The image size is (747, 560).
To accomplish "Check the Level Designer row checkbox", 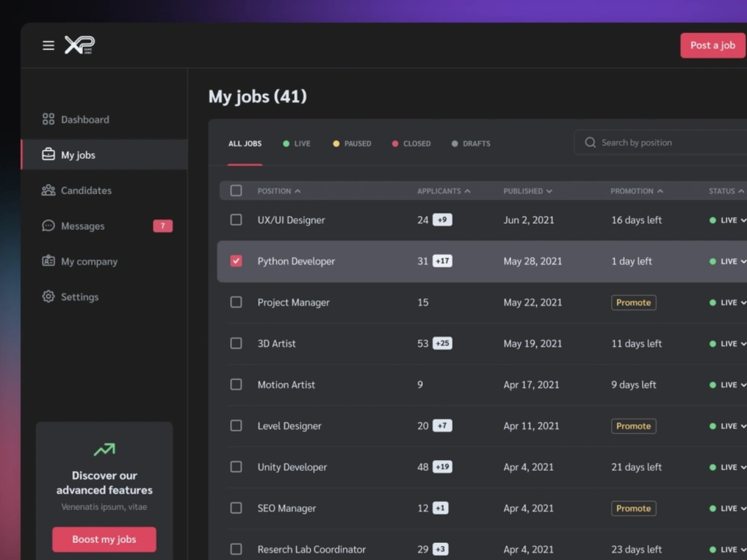I will (x=236, y=426).
